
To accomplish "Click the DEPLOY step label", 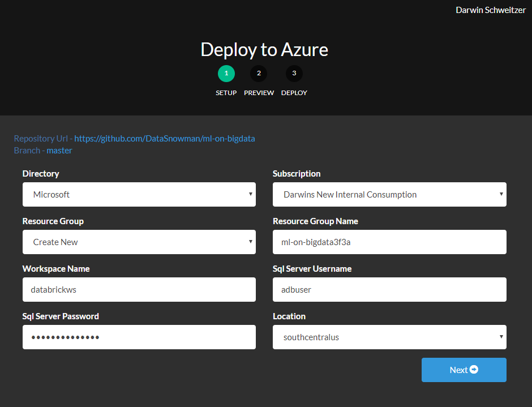I will point(294,93).
